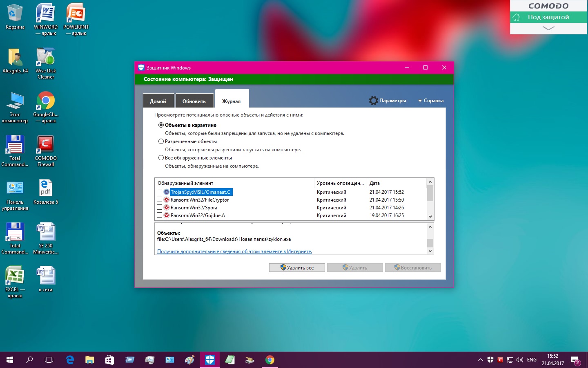Open File Explorer from taskbar

[89, 360]
